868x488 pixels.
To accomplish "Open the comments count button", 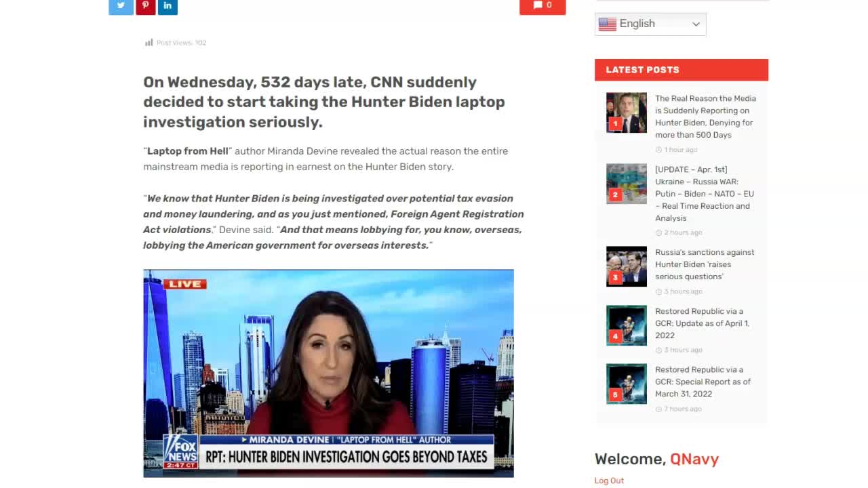I will click(542, 6).
